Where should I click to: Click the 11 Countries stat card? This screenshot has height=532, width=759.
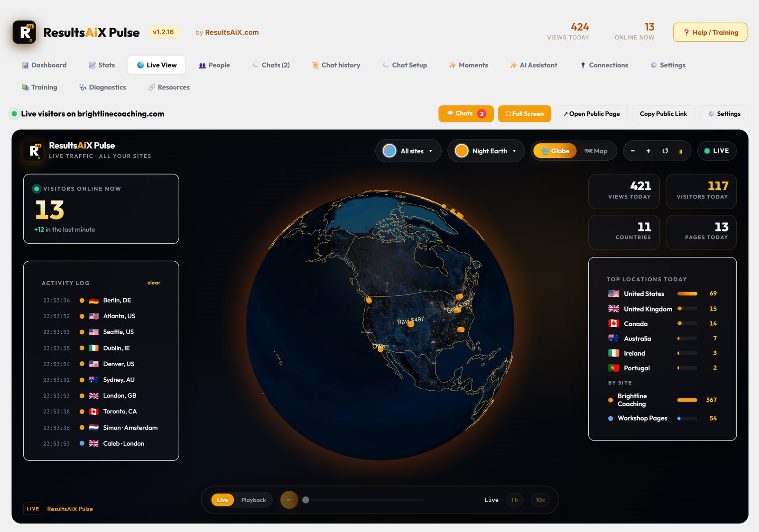(624, 232)
